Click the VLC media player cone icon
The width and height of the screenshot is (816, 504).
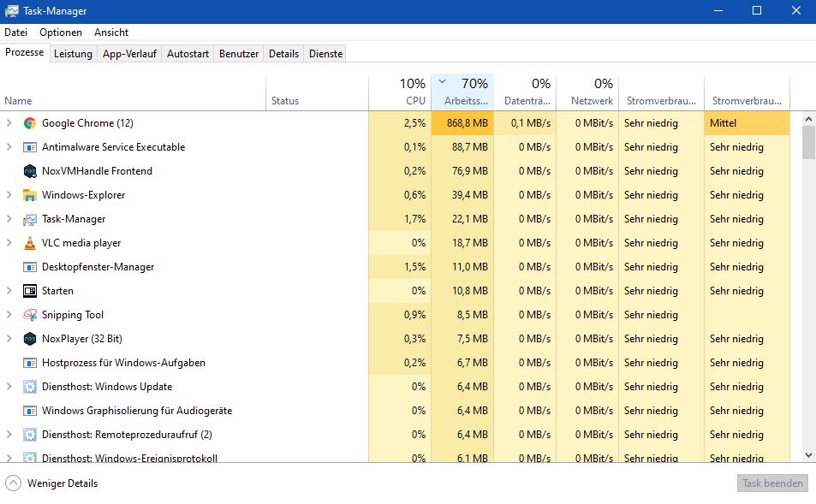point(30,243)
